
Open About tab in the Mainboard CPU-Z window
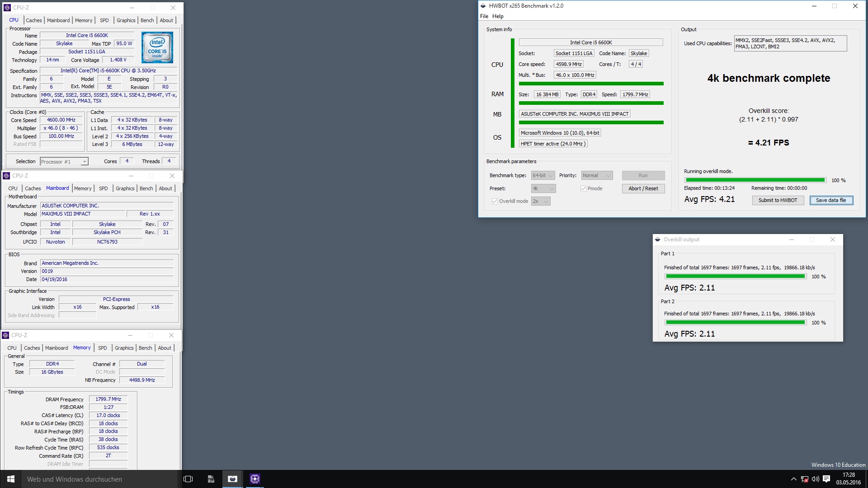tap(165, 189)
